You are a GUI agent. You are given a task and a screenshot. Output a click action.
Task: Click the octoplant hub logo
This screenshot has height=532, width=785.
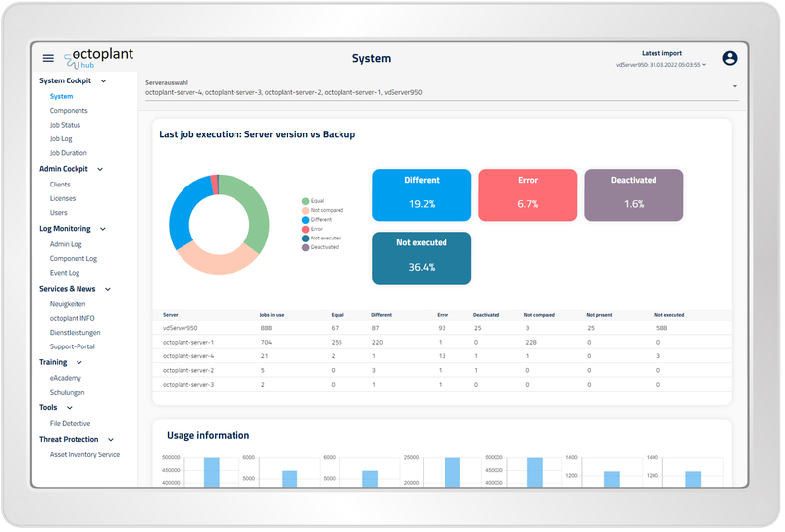coord(99,57)
